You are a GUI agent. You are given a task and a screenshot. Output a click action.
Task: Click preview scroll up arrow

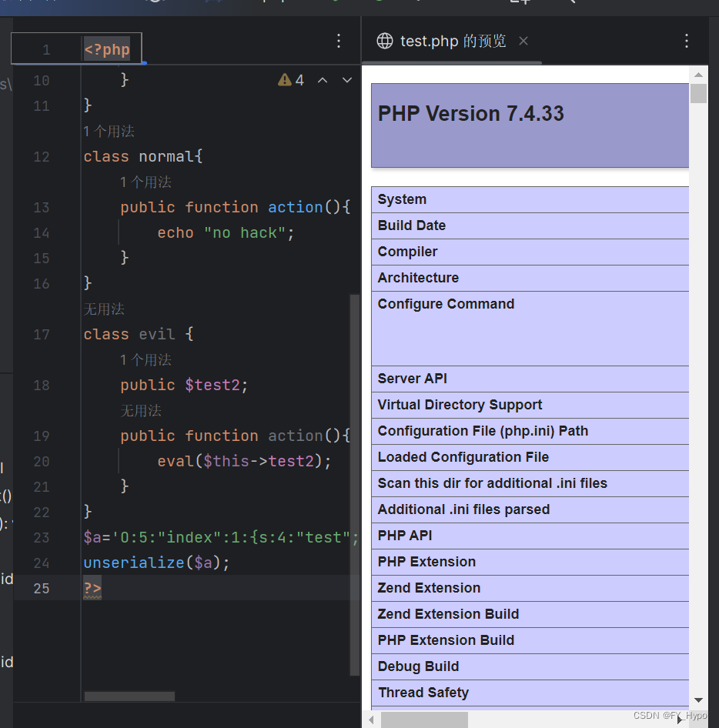[x=698, y=75]
